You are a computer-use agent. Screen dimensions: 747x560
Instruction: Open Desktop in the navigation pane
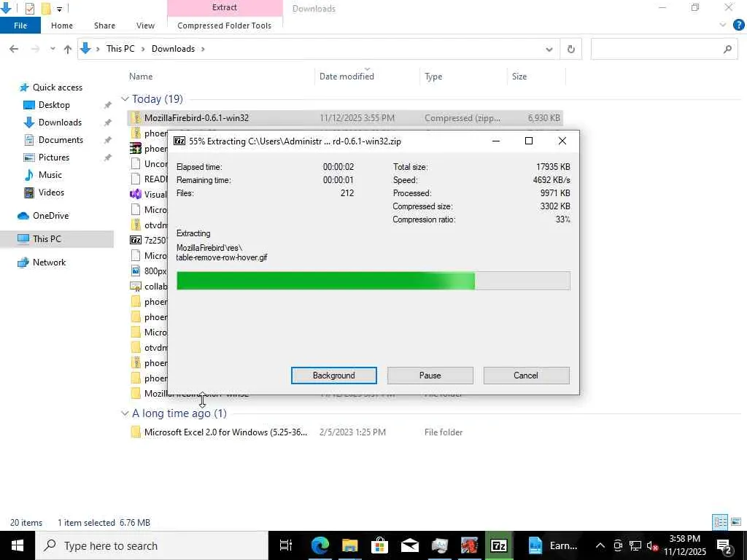point(54,105)
